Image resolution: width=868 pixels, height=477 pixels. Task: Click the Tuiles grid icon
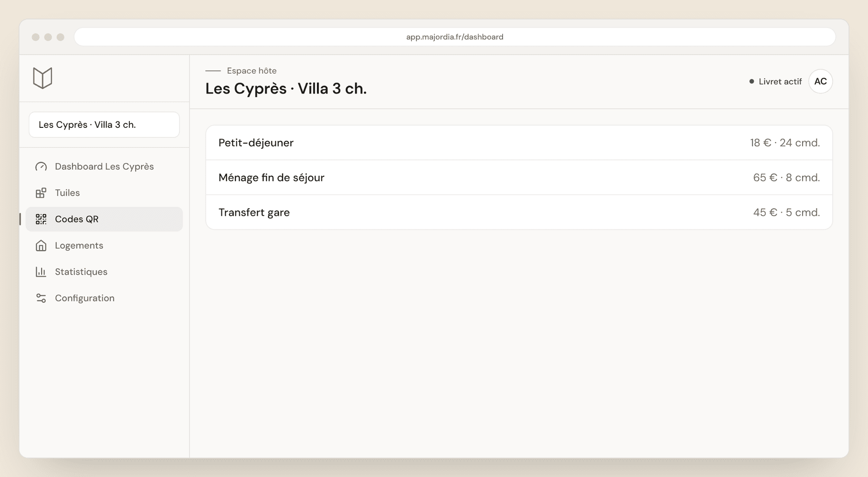pyautogui.click(x=41, y=193)
